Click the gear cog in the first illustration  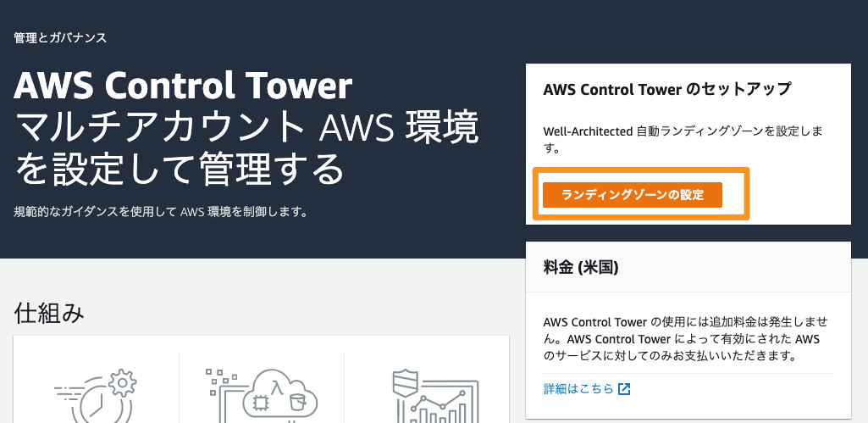[x=122, y=383]
